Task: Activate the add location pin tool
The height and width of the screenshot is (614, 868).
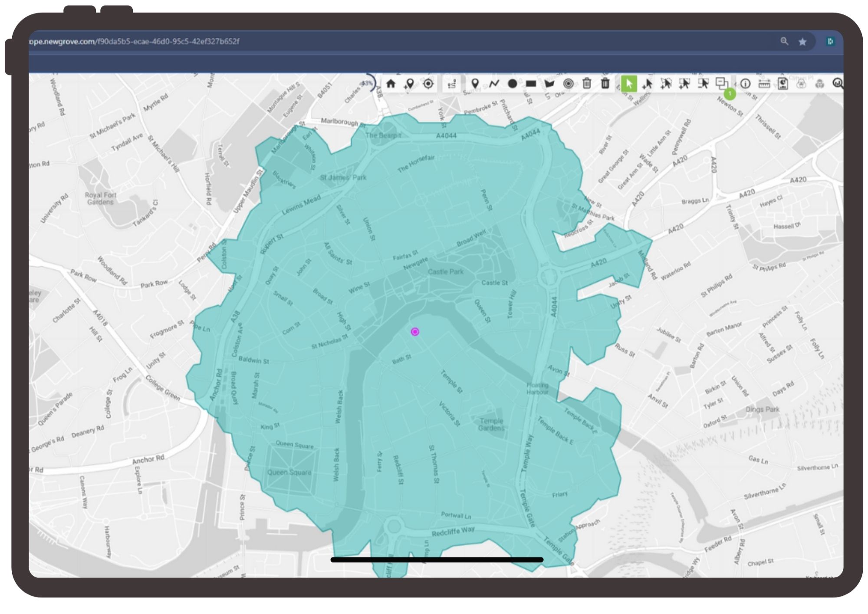Action: (x=409, y=84)
